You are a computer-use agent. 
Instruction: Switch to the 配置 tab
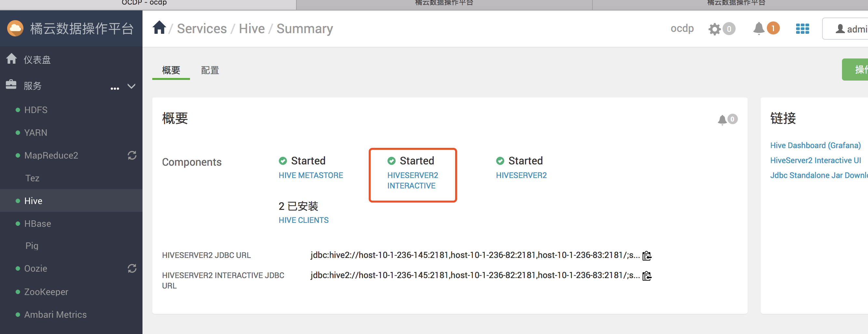pos(210,70)
